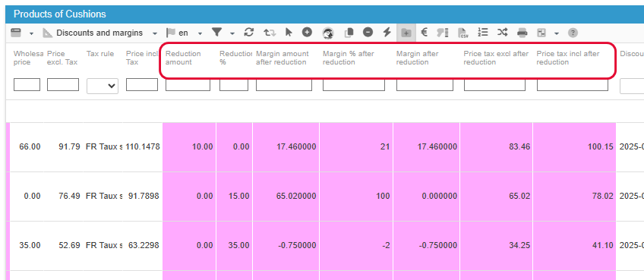Viewport: 644px width, 280px height.
Task: Select the 65.020000 margin amount cell
Action: (x=286, y=197)
